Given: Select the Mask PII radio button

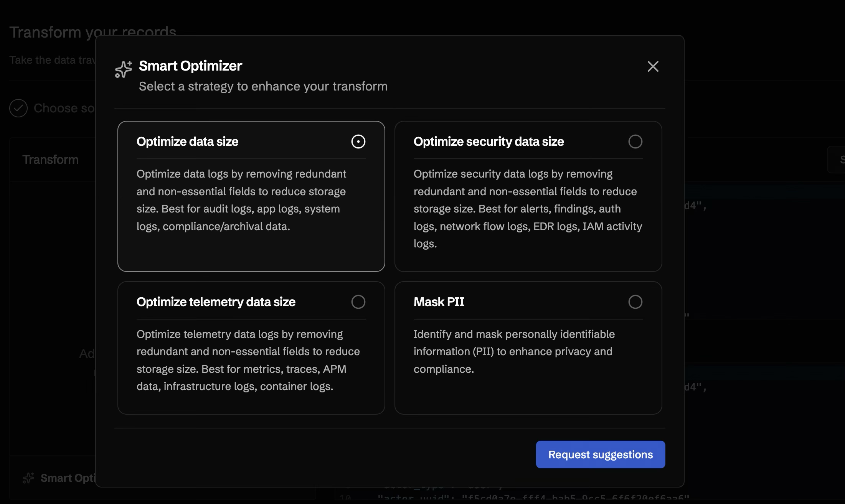Looking at the screenshot, I should coord(635,302).
